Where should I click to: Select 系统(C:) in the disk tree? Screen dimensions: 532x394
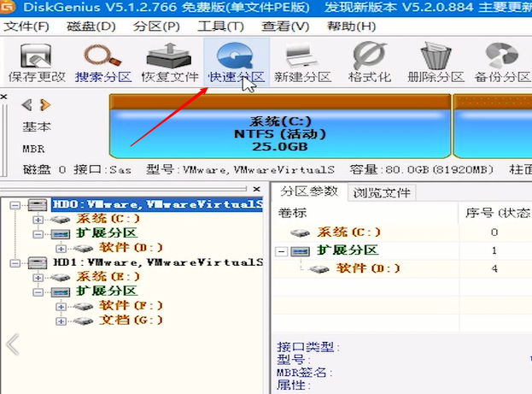coord(108,219)
